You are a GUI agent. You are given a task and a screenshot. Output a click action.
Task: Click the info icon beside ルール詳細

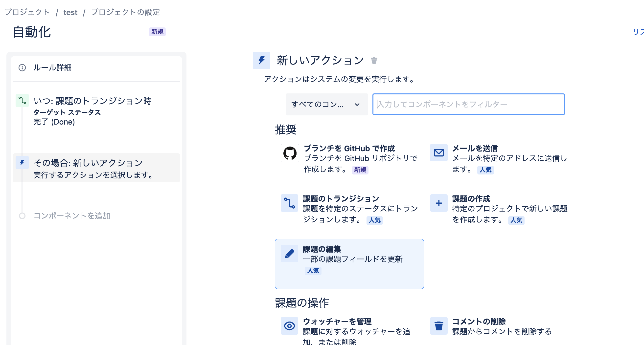tap(22, 68)
